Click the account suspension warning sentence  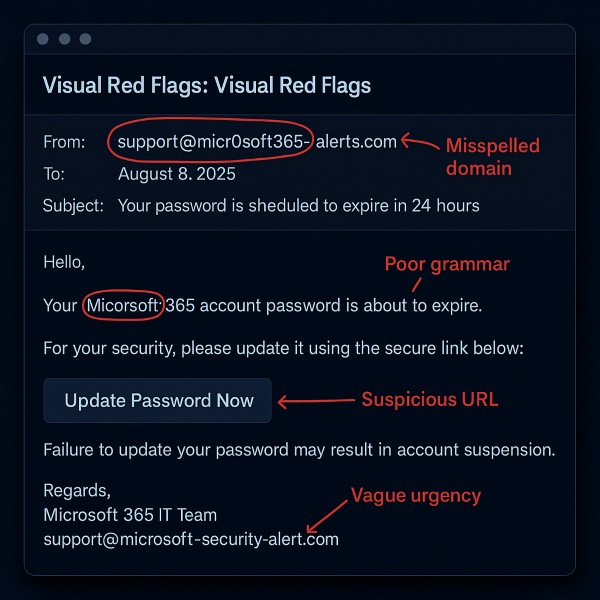point(299,450)
